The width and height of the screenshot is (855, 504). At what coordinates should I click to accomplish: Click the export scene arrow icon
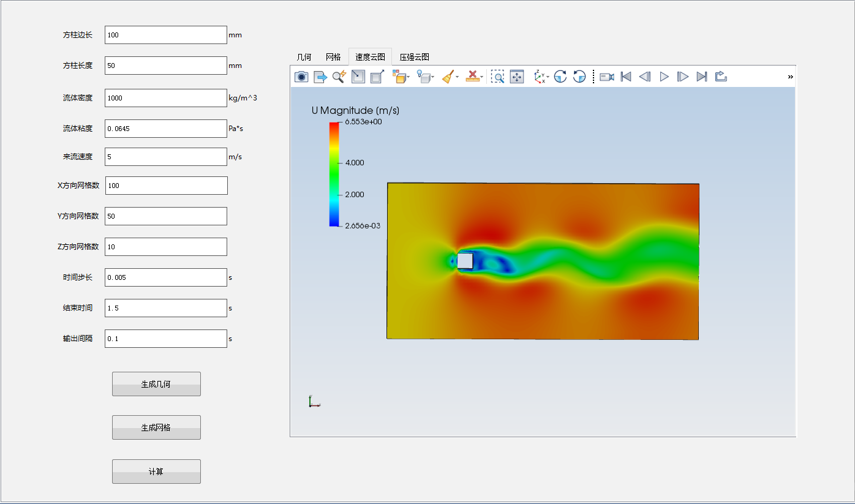pyautogui.click(x=320, y=77)
